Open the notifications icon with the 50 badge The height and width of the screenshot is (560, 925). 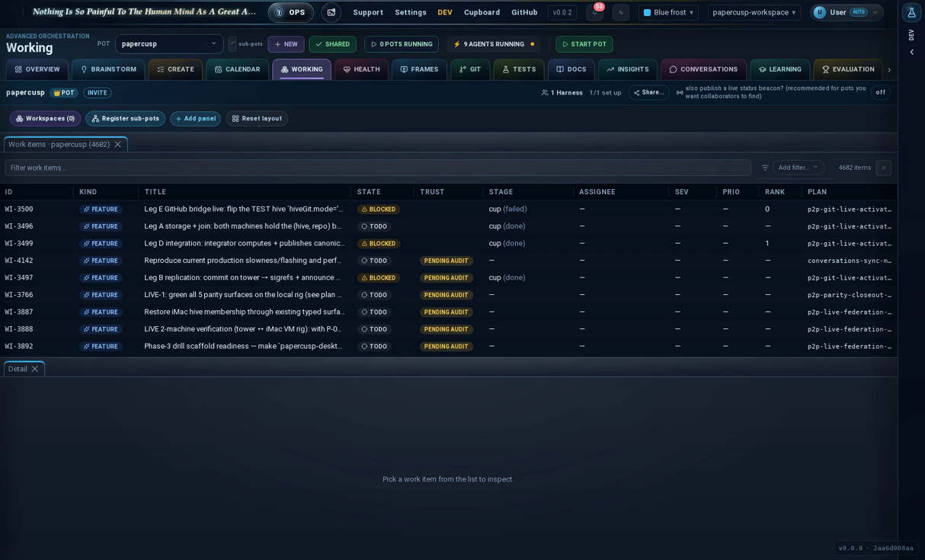[x=594, y=12]
